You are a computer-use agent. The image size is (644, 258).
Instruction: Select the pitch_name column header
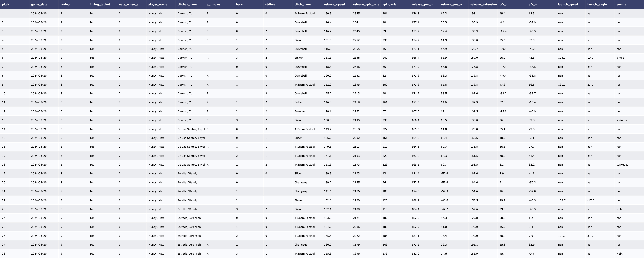tap(303, 5)
